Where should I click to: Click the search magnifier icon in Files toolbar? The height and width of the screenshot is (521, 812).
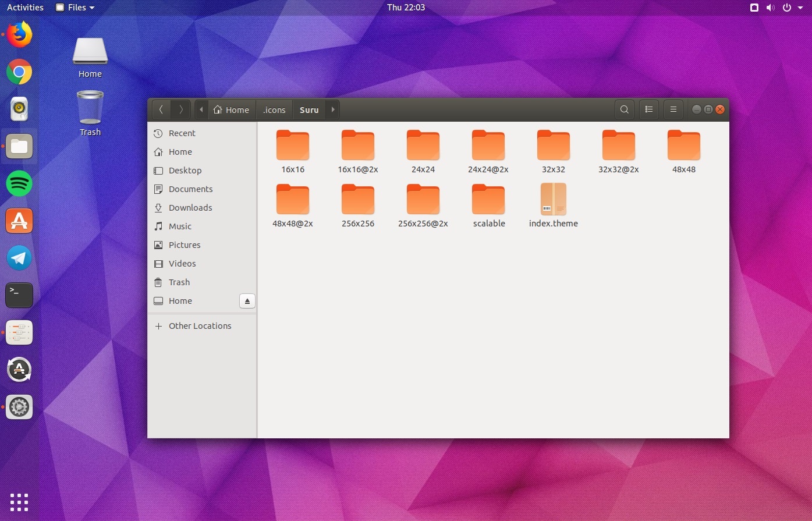pyautogui.click(x=624, y=109)
